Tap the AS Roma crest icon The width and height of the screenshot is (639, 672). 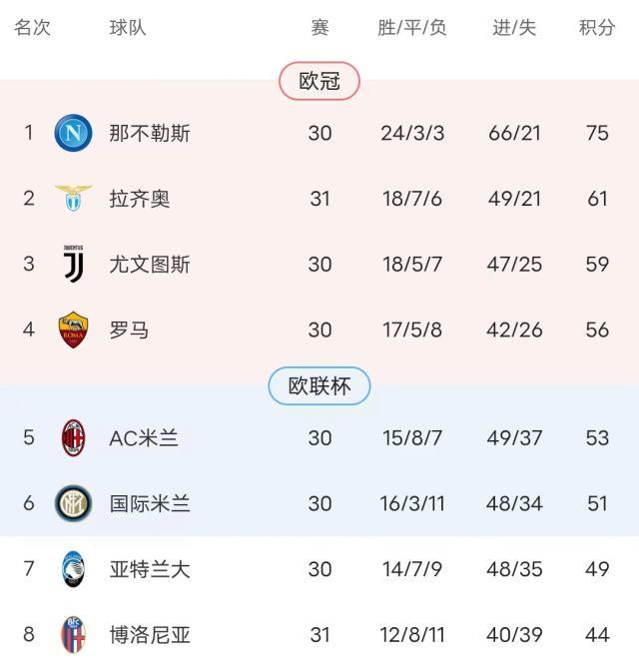tap(73, 330)
